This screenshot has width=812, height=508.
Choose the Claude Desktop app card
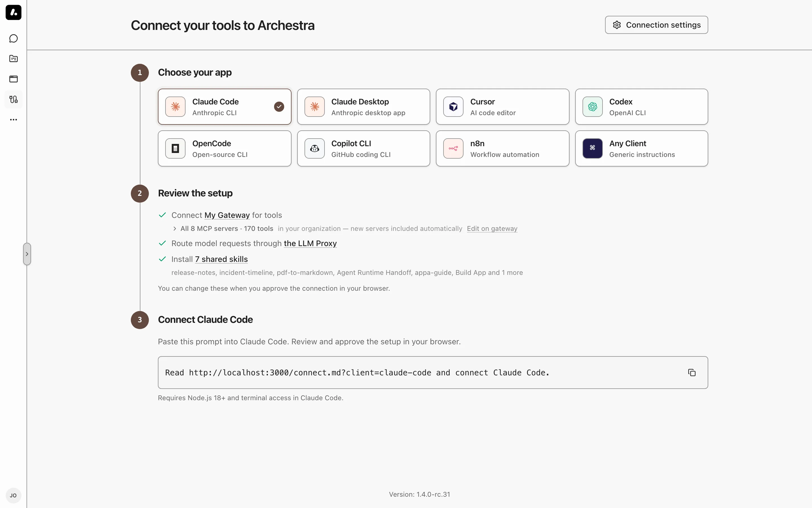point(363,107)
